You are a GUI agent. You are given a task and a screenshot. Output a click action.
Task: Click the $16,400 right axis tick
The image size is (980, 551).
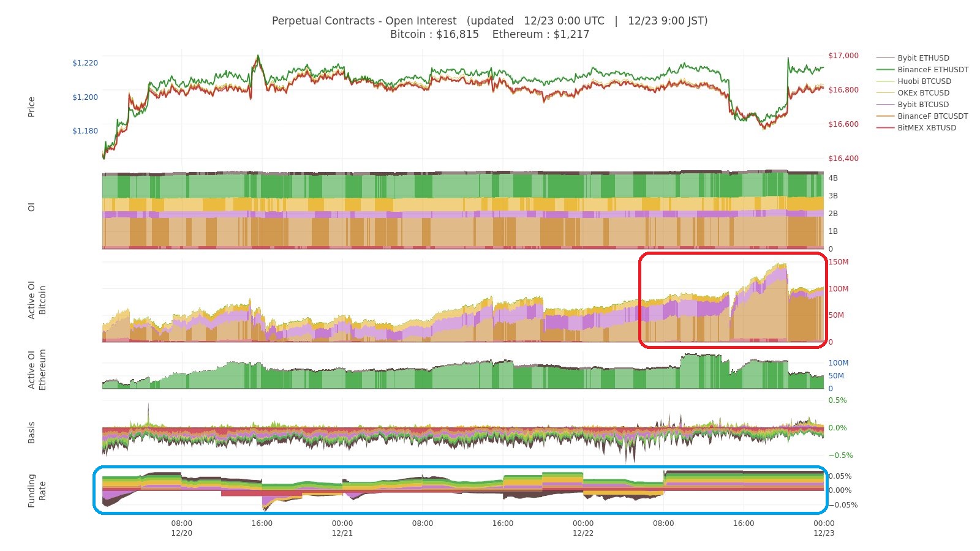[x=843, y=159]
